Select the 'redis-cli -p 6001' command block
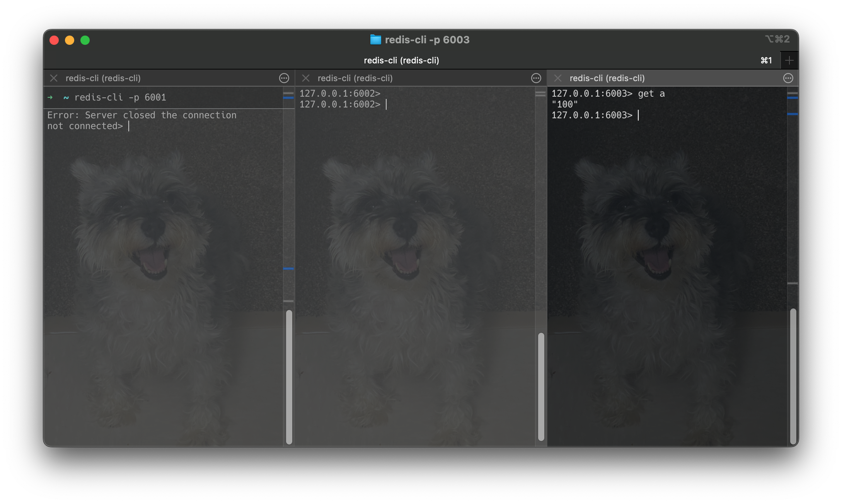This screenshot has width=842, height=504. coord(121,97)
